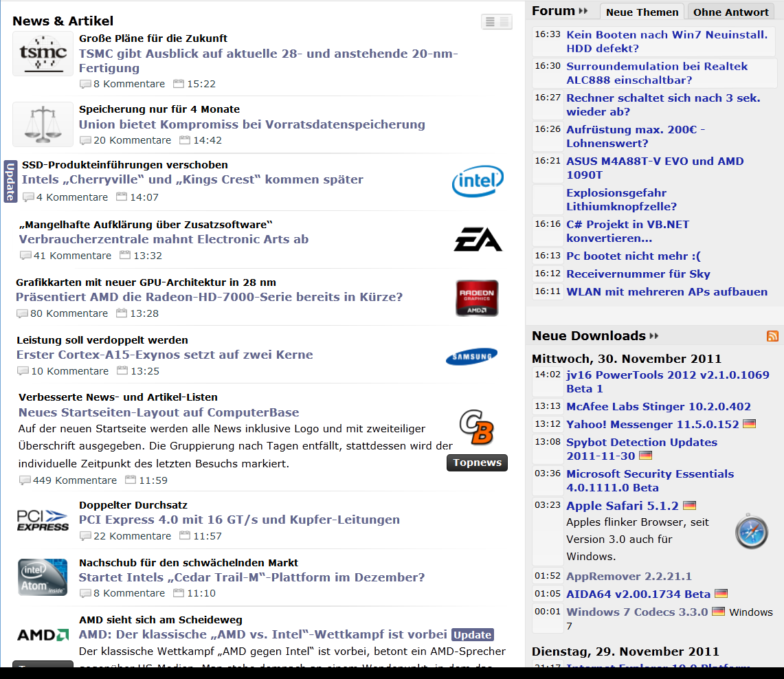
Task: Open thread Receivernummer für Sky
Action: [638, 274]
